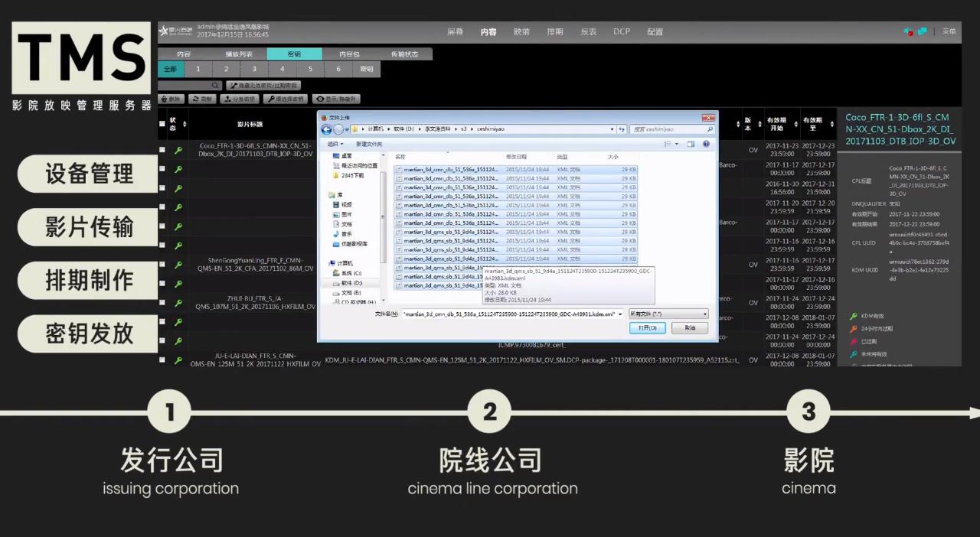Screen dimensions: 980x537
Task: Click the search magnifier icon
Action: point(214,85)
